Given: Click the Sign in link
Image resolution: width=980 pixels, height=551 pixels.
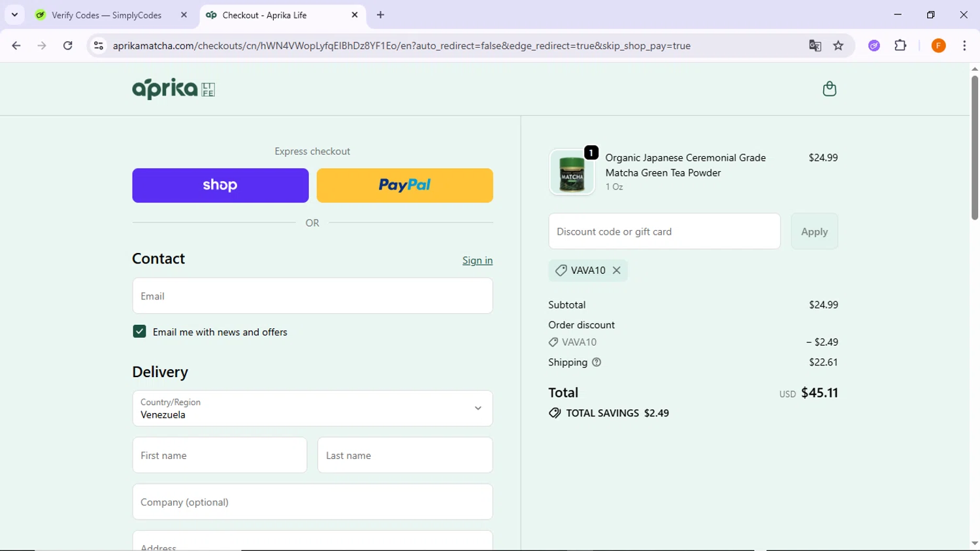Looking at the screenshot, I should 478,260.
